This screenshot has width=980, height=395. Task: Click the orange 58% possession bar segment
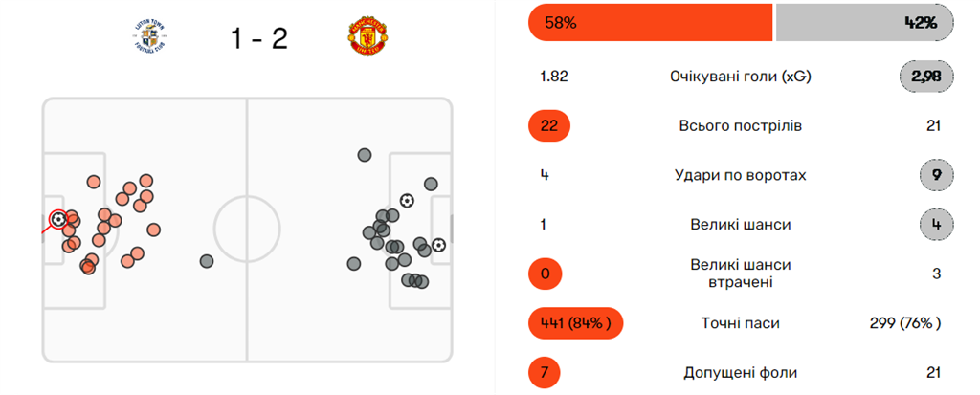pos(650,23)
